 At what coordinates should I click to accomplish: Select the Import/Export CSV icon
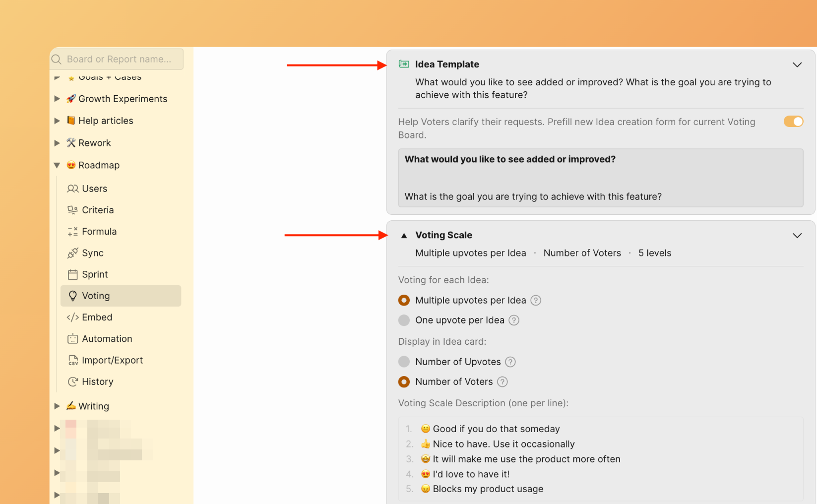pos(73,360)
